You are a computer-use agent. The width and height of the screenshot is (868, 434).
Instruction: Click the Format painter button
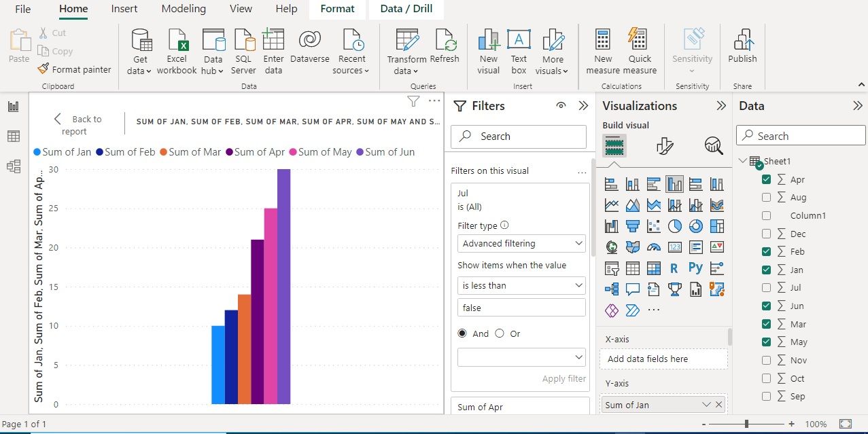click(74, 69)
